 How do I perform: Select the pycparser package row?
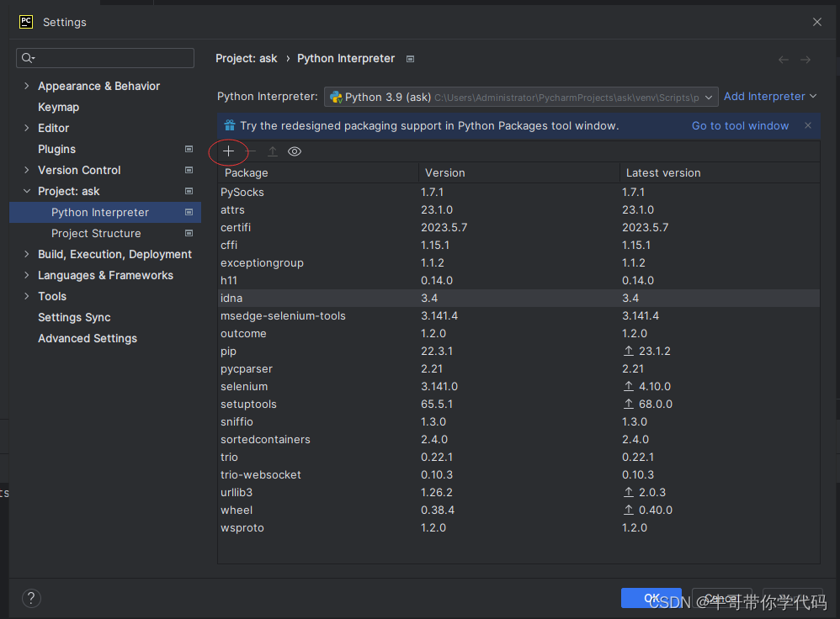[518, 368]
